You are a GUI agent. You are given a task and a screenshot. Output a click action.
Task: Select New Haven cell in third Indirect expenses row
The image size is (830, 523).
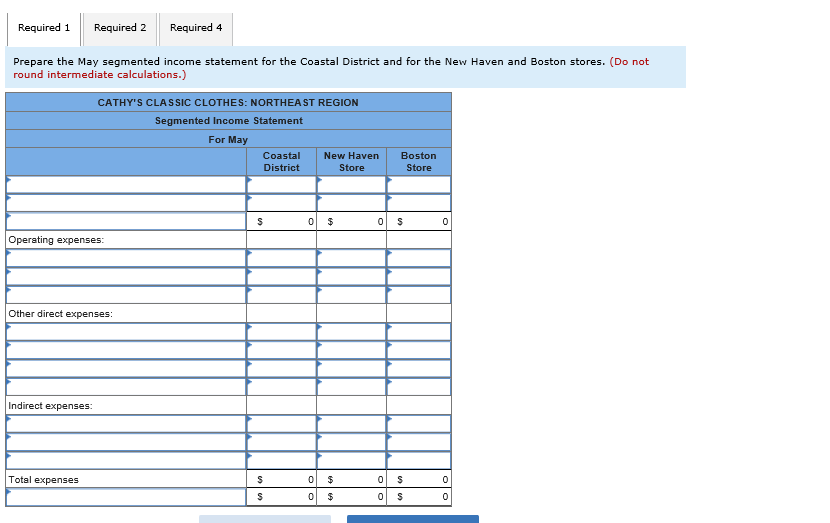(x=351, y=461)
